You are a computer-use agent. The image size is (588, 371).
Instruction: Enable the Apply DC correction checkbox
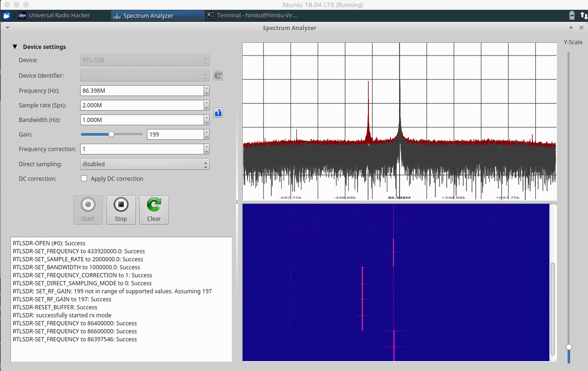pos(84,178)
